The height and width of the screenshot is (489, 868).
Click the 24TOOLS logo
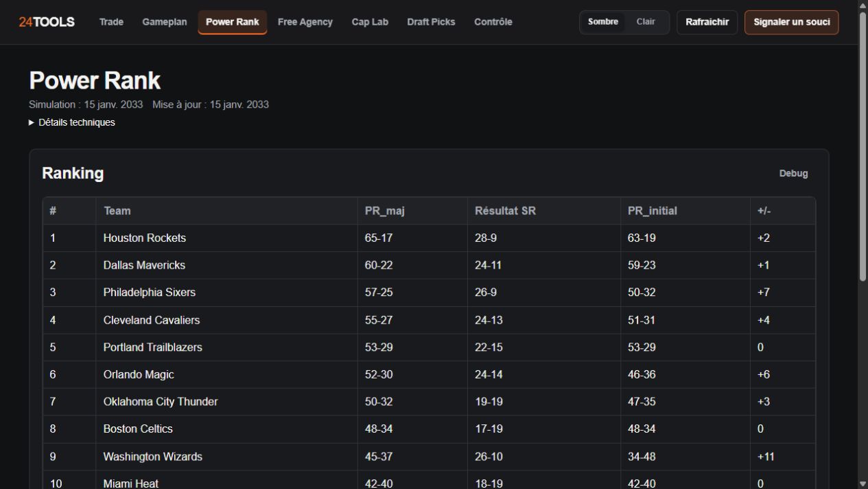pos(47,22)
